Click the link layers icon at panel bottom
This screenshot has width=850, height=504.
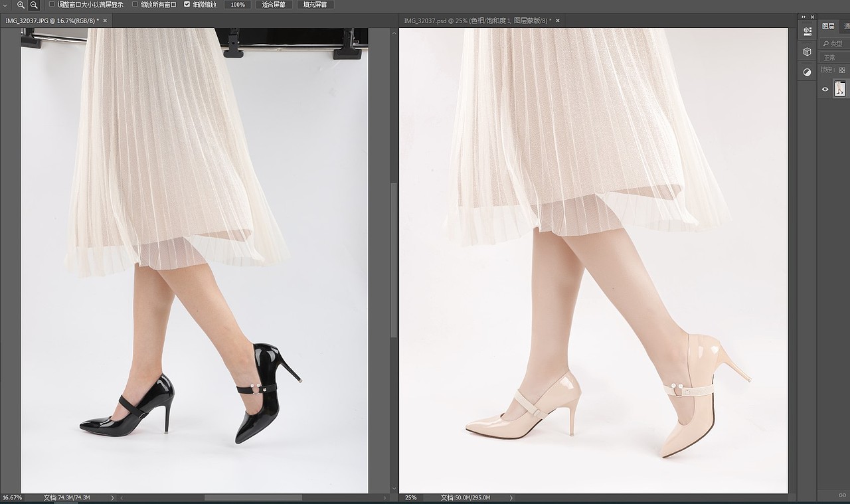pos(842,495)
